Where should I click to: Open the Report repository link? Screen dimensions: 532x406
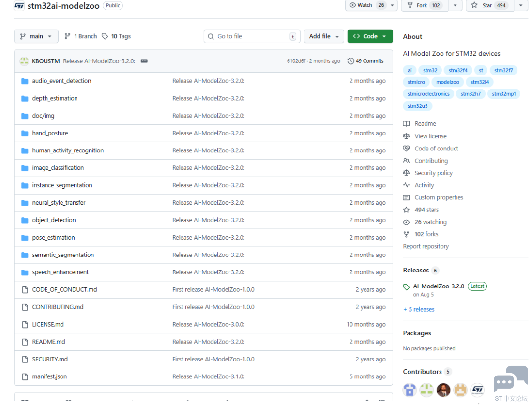[x=426, y=247]
